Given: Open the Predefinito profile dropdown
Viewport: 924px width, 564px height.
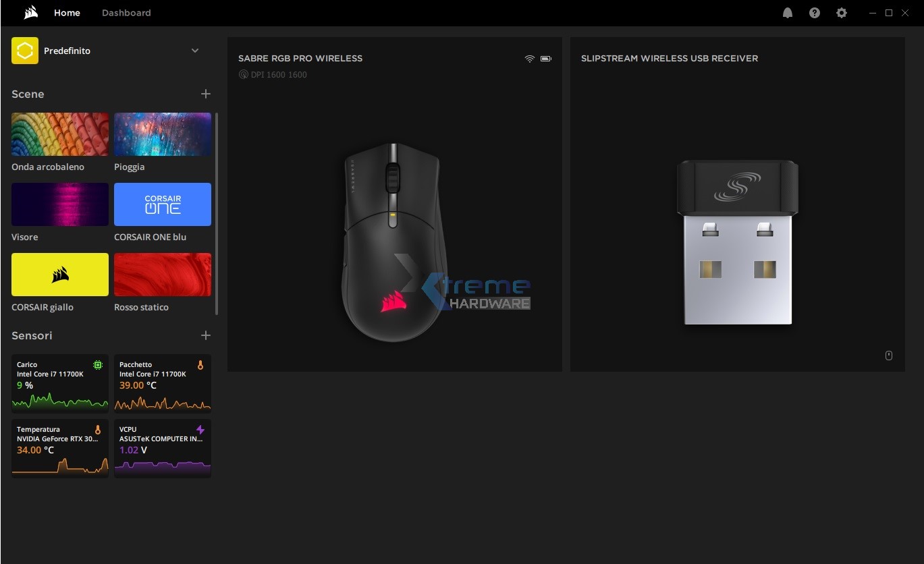Looking at the screenshot, I should tap(195, 50).
